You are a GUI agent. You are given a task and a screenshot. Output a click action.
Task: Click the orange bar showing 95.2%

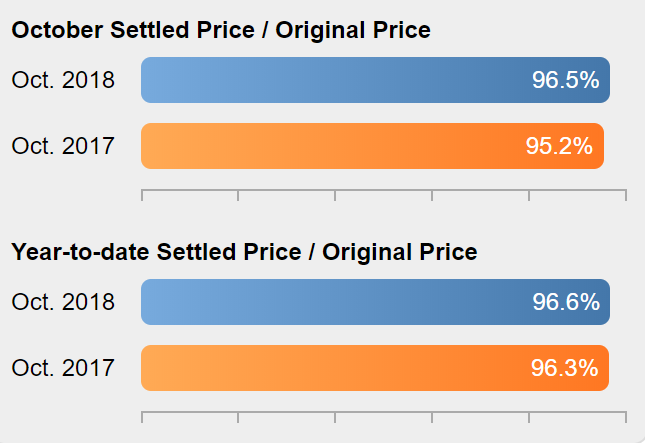tap(373, 146)
